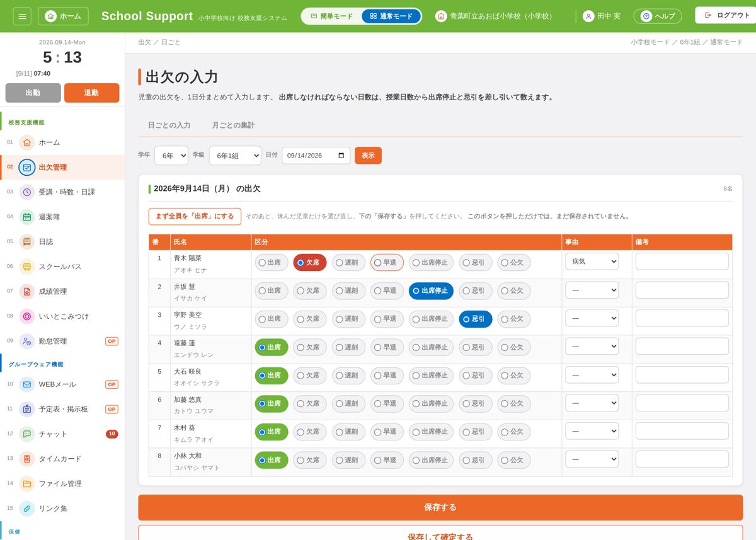Click the ホーム sidebar house icon

point(26,142)
